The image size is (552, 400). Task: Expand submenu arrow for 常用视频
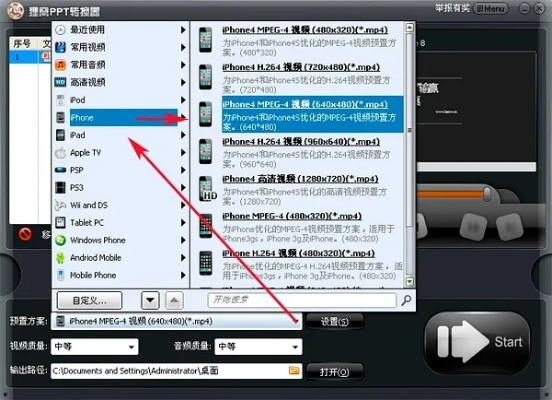[183, 47]
